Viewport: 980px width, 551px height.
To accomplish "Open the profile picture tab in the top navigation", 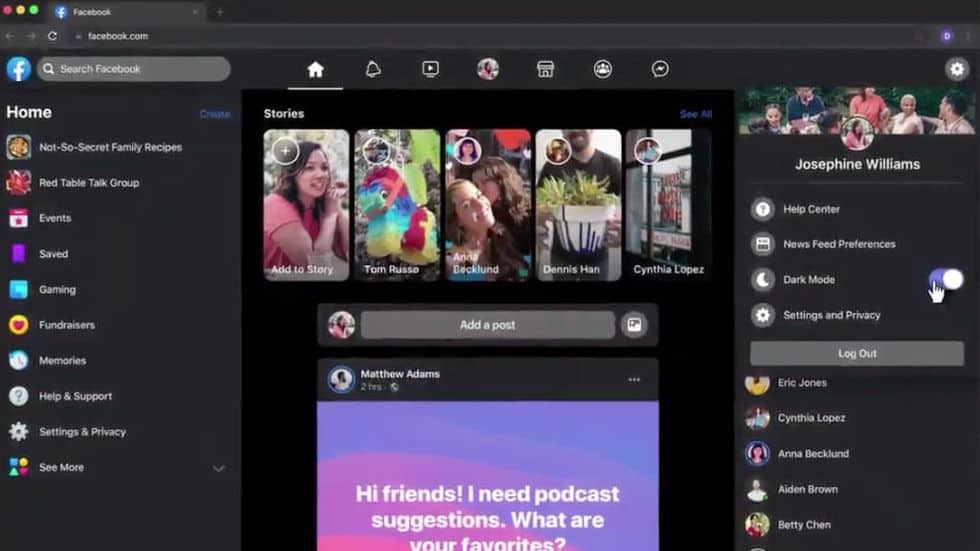I will pyautogui.click(x=488, y=69).
